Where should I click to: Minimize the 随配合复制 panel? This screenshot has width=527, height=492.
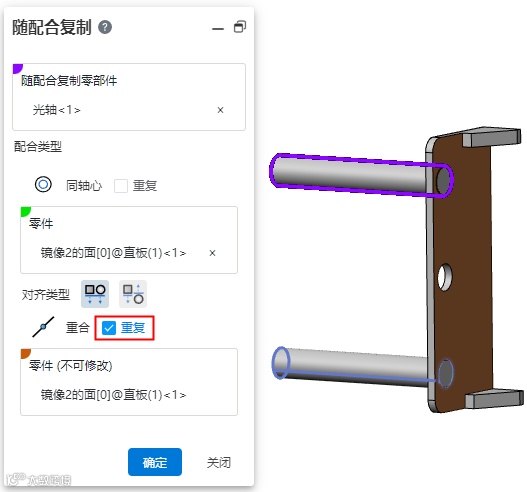(218, 29)
